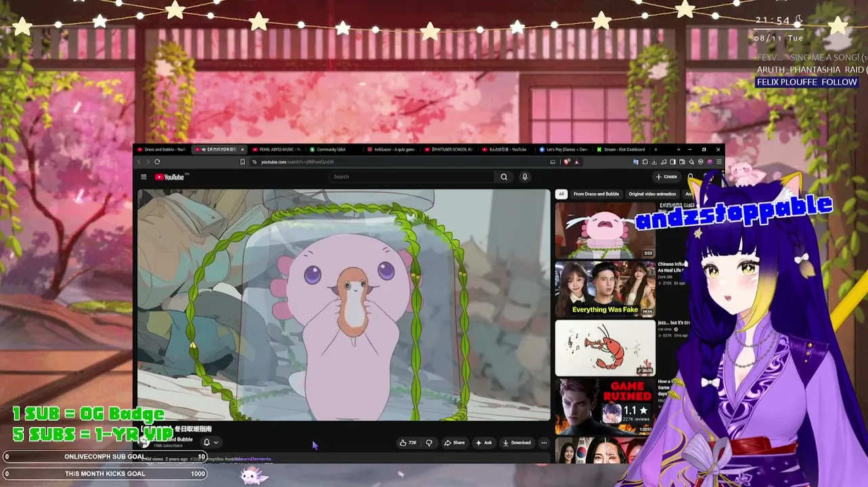Click the Create button
868x487 pixels.
point(666,177)
